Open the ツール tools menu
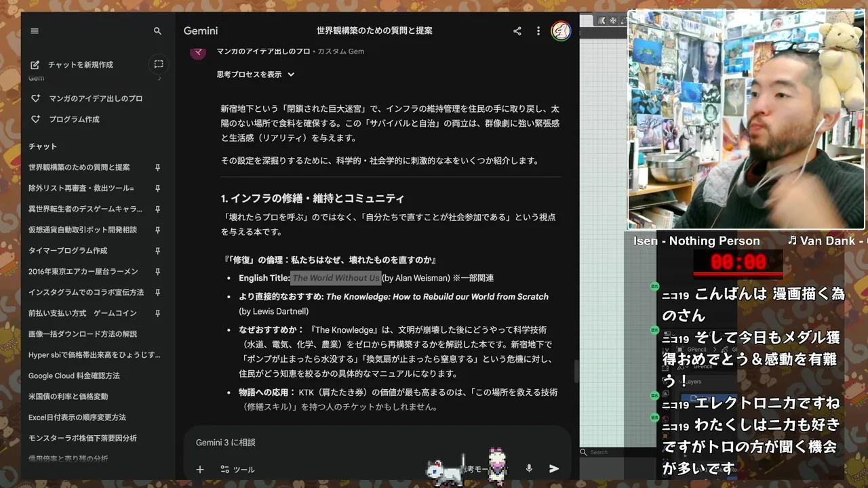Viewport: 868px width, 488px height. 237,469
